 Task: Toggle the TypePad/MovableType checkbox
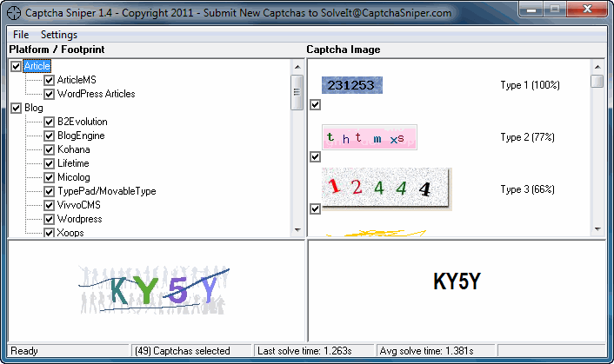[x=49, y=191]
